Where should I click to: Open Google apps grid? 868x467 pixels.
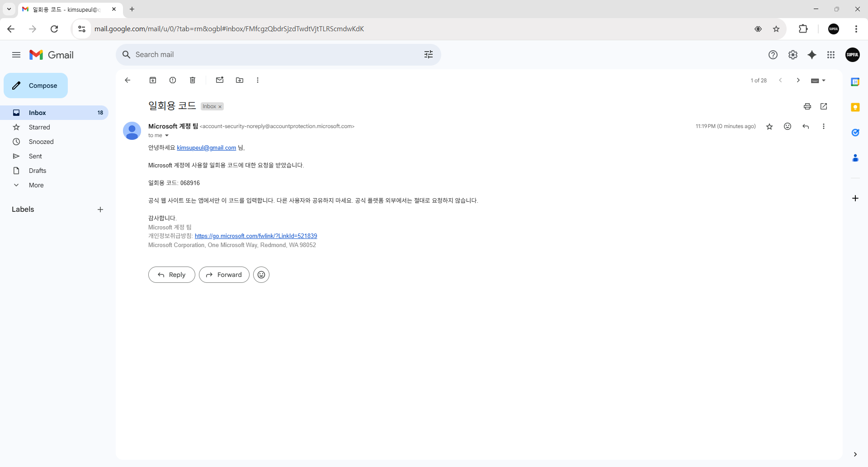coord(831,55)
